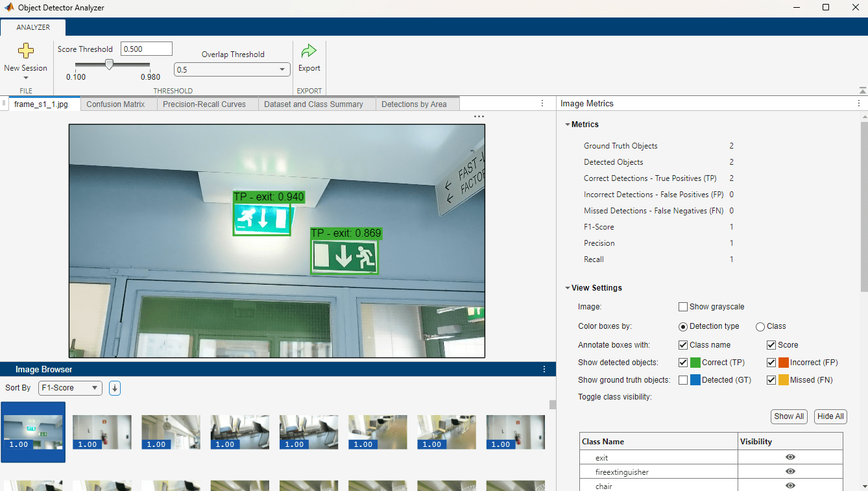Click the Show All classes button

788,416
